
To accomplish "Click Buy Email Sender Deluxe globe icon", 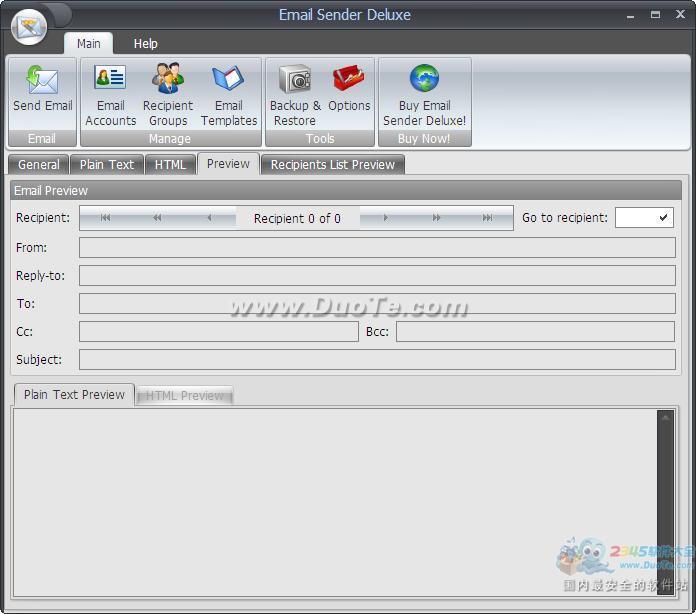I will click(x=424, y=78).
